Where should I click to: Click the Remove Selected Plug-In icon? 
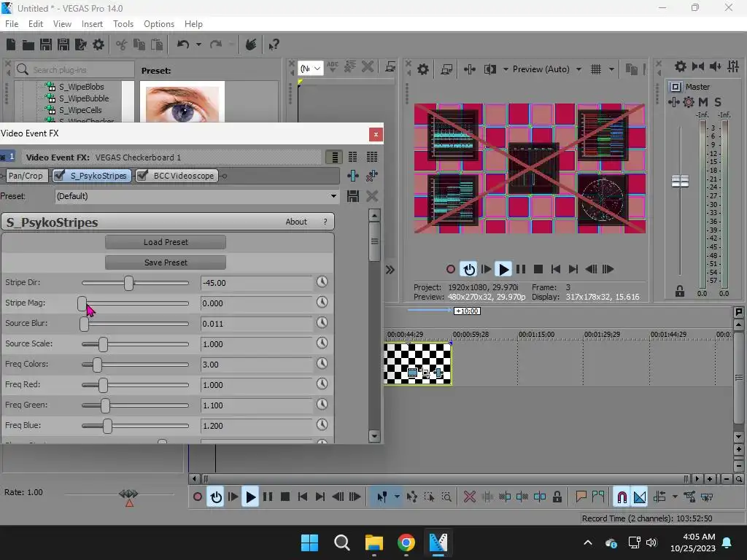tap(372, 176)
